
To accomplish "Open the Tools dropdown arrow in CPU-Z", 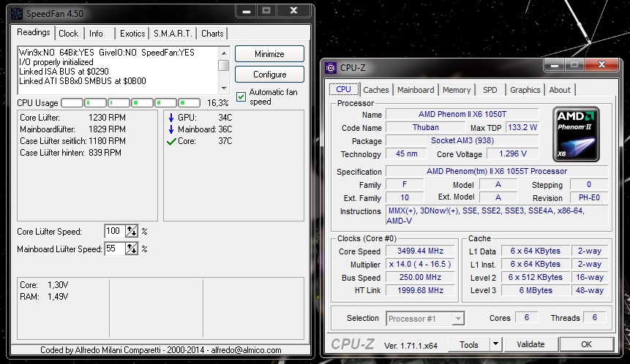I will click(x=495, y=344).
